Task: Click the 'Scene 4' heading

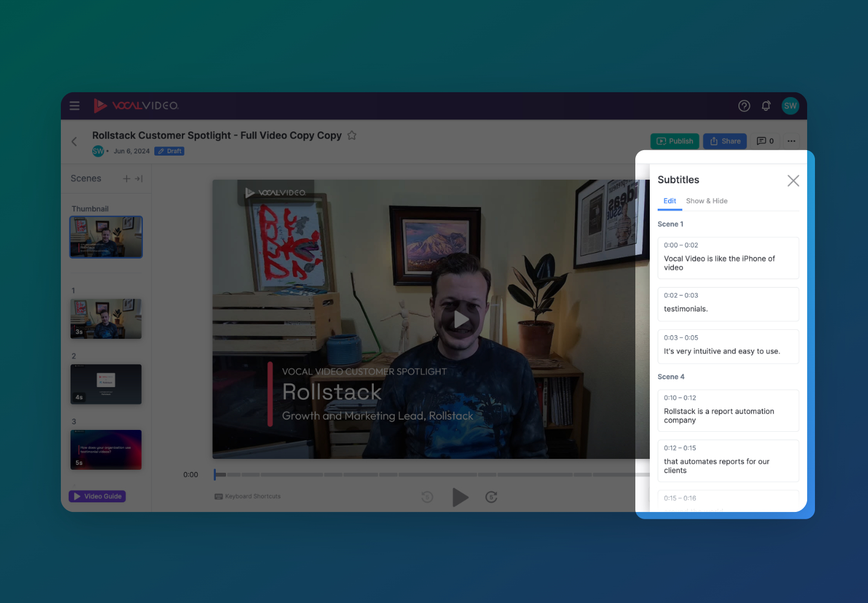Action: click(671, 377)
